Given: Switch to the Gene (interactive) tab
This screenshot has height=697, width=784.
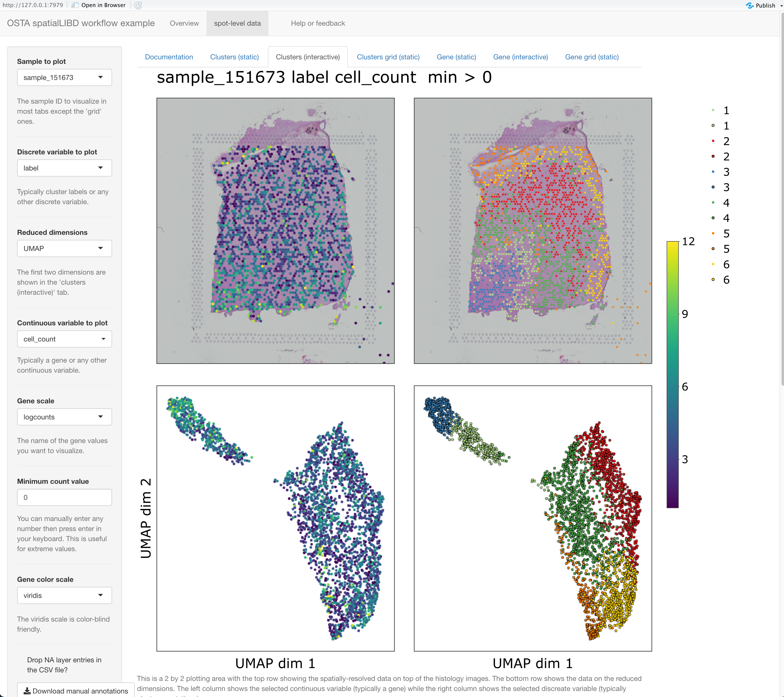Looking at the screenshot, I should pyautogui.click(x=520, y=57).
